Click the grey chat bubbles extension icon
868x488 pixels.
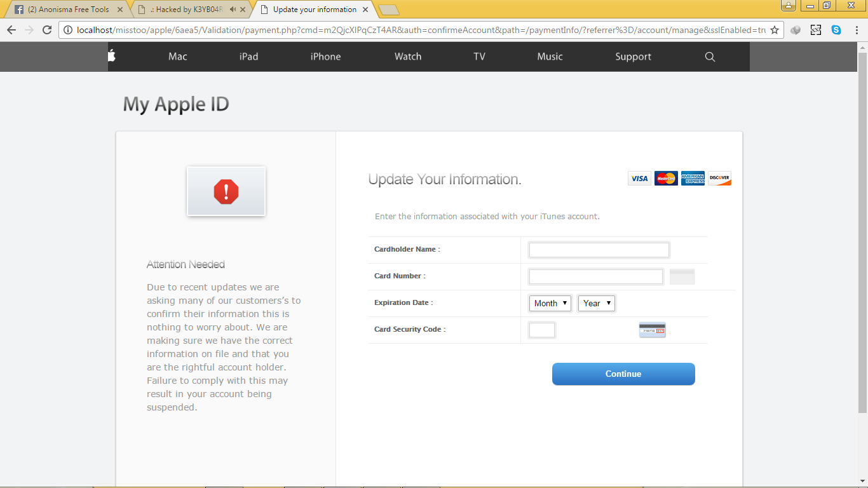796,30
